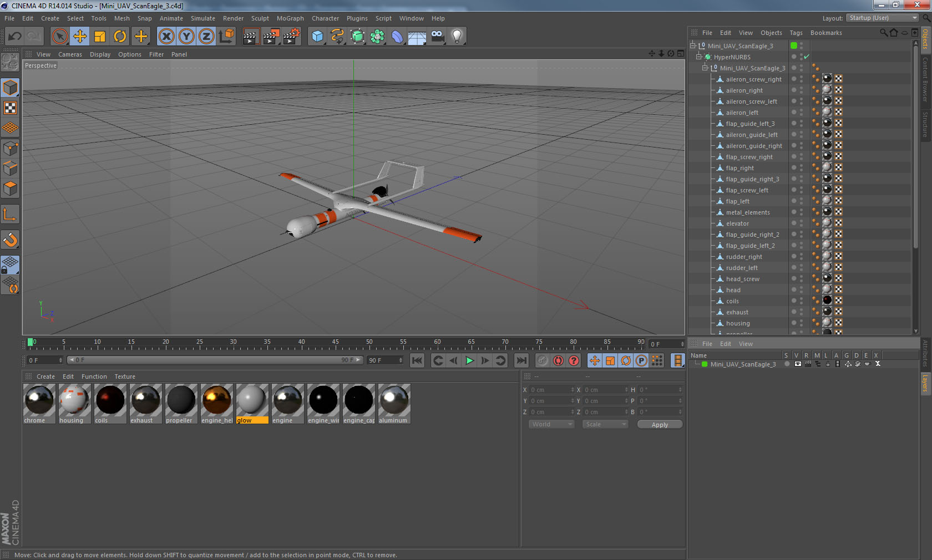932x560 pixels.
Task: Toggle HyperNURBS enable checkmark
Action: [807, 57]
